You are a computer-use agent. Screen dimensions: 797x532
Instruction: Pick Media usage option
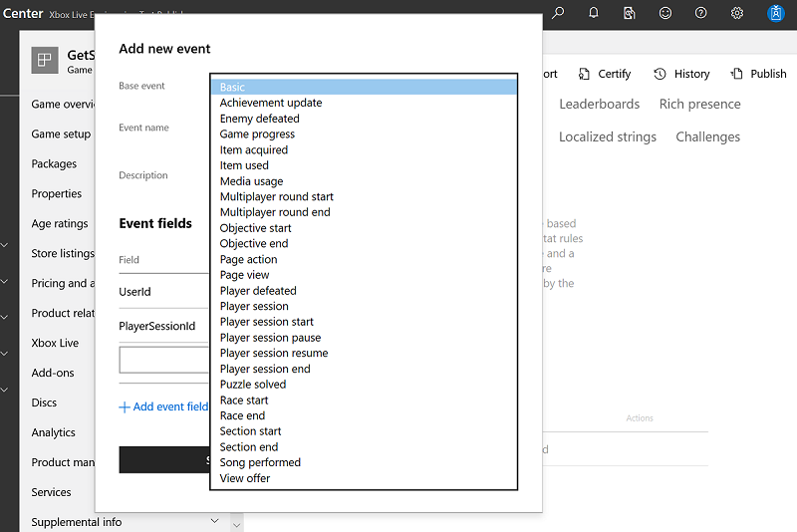point(364,181)
